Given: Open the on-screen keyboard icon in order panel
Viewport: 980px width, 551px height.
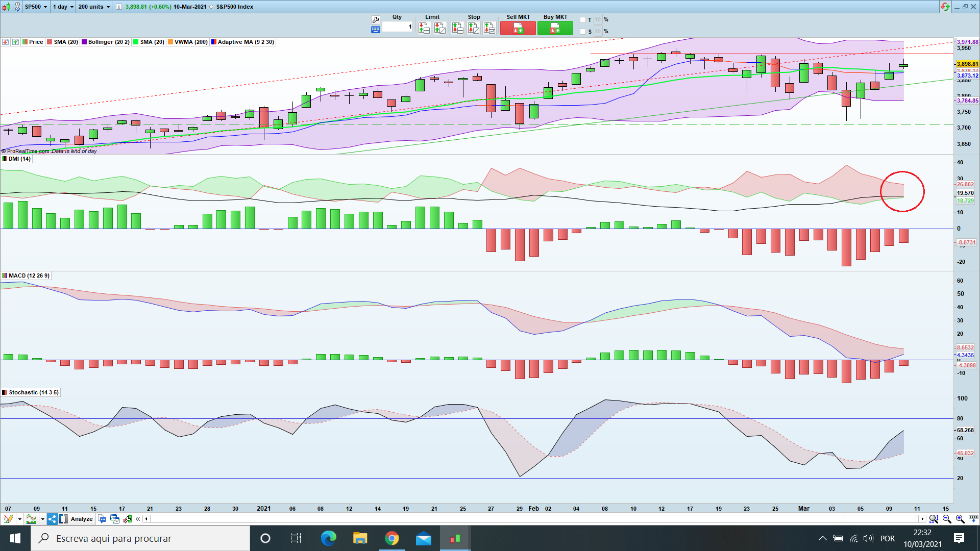Looking at the screenshot, I should pos(376,30).
